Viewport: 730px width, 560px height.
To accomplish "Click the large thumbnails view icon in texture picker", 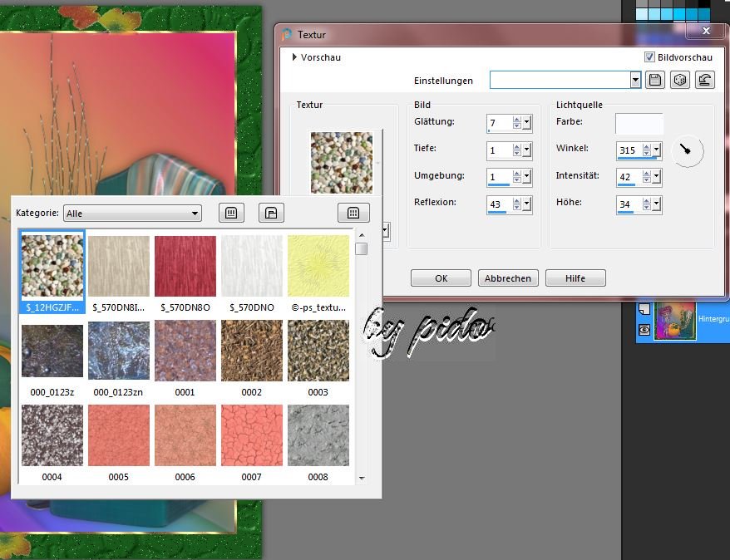I will (353, 213).
